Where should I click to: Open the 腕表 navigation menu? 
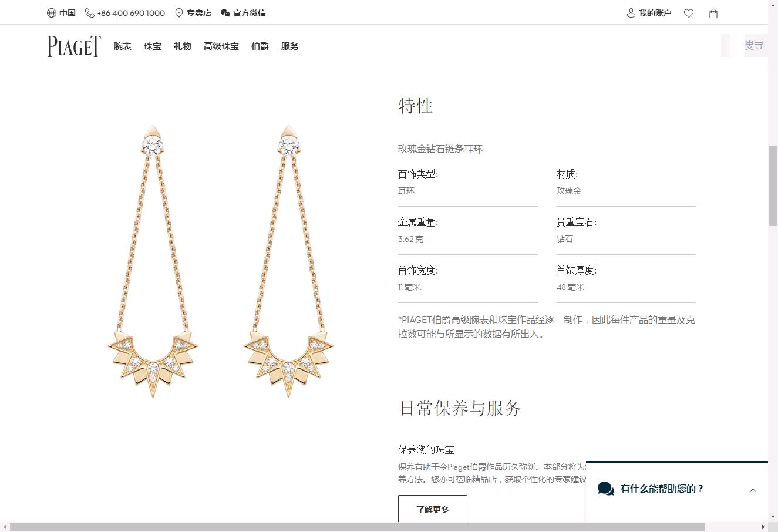[x=123, y=46]
